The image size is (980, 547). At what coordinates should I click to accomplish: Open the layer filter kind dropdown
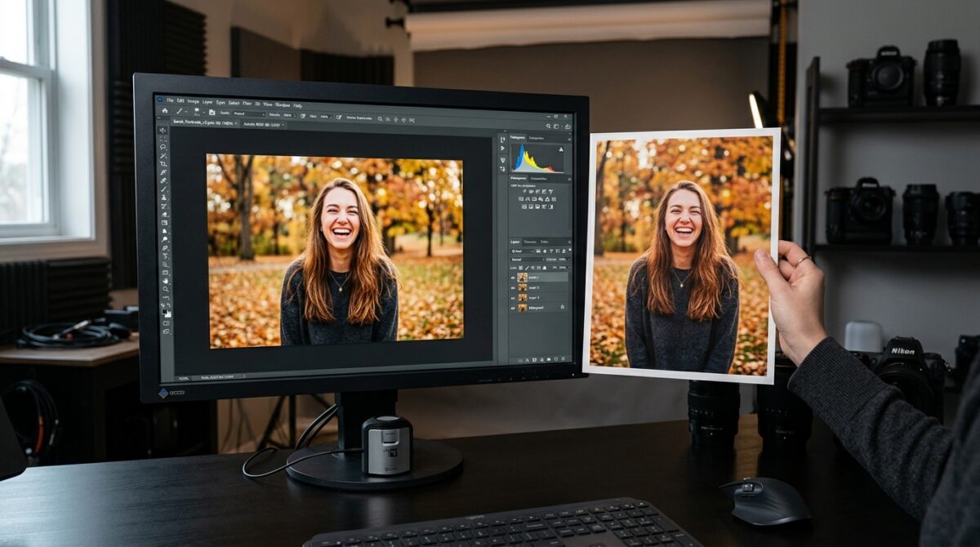pos(523,251)
